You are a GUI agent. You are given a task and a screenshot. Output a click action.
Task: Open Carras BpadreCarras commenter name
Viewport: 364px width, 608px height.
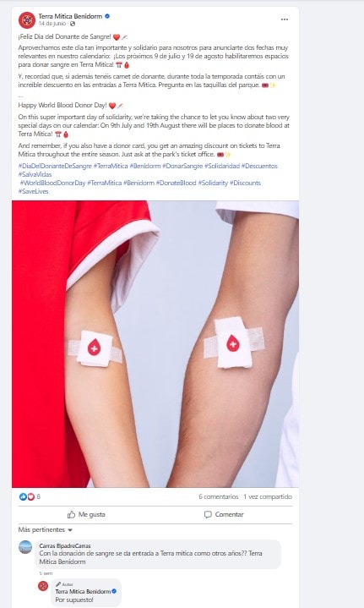pos(65,545)
